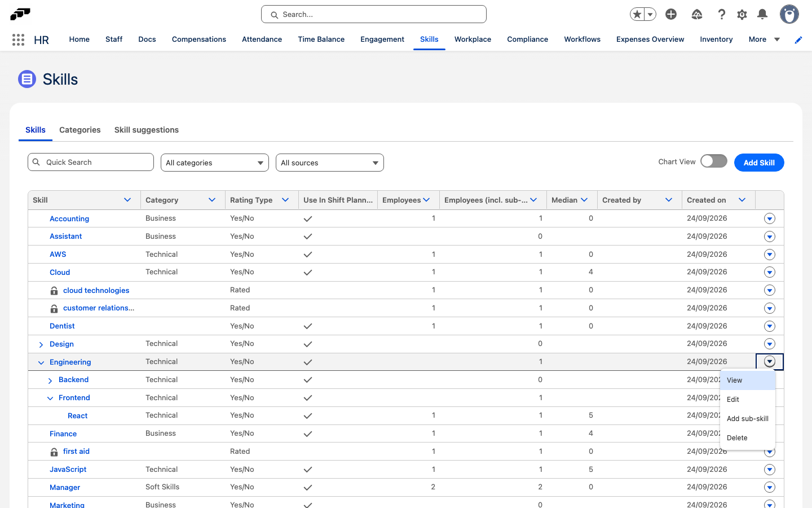Collapse the Frontend sub-skill

[50, 398]
